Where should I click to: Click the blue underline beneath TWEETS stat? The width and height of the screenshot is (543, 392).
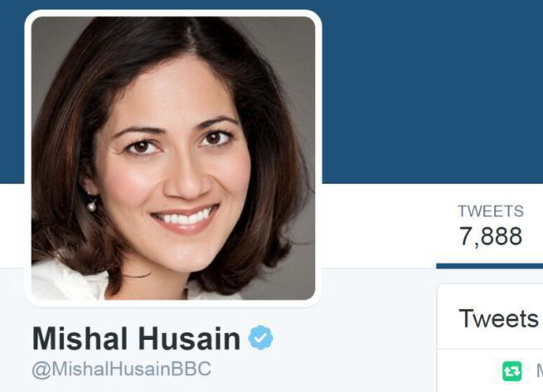click(x=490, y=266)
